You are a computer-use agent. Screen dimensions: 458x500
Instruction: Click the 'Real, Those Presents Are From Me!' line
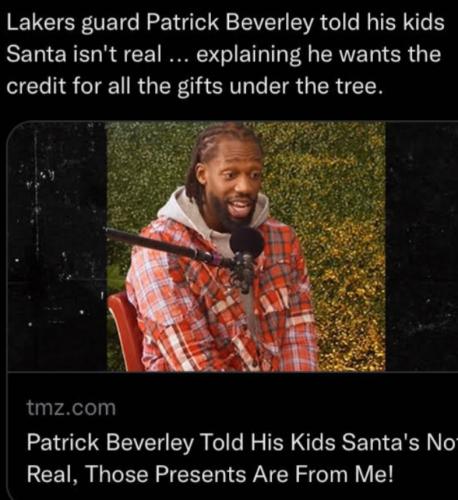coord(210,473)
